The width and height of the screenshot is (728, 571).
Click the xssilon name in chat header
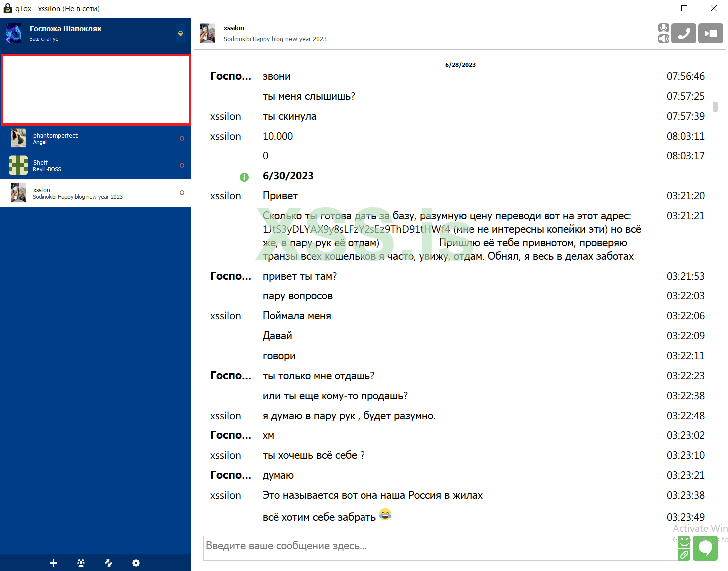coord(234,28)
